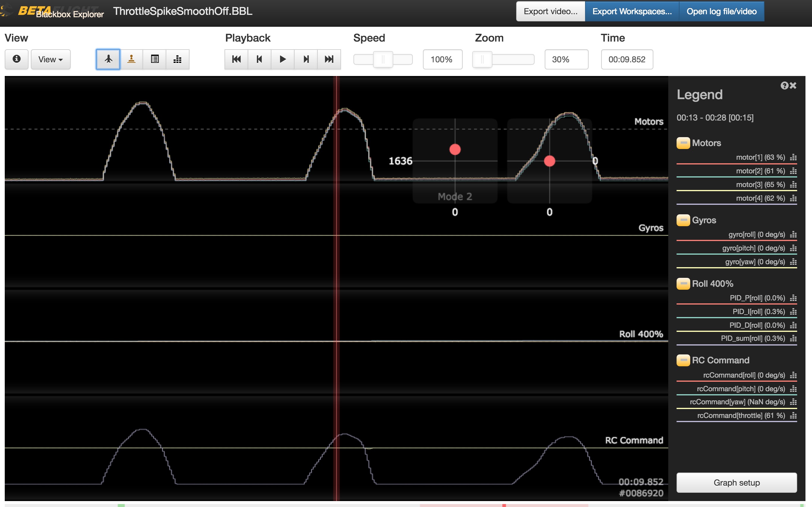Click the Graph setup button

click(737, 483)
